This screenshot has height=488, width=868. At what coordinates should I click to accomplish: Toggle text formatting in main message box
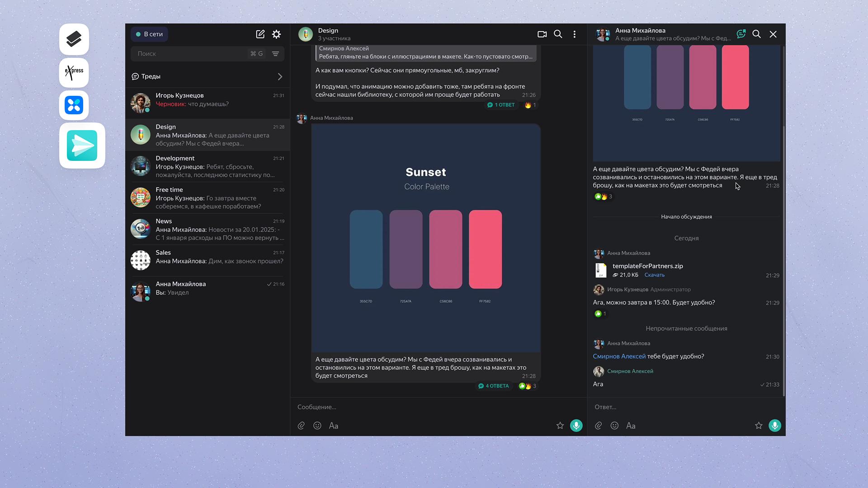click(334, 426)
